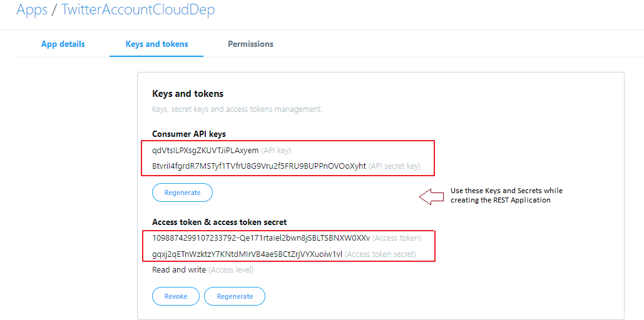
Task: Open the Permissions tab
Action: point(250,44)
